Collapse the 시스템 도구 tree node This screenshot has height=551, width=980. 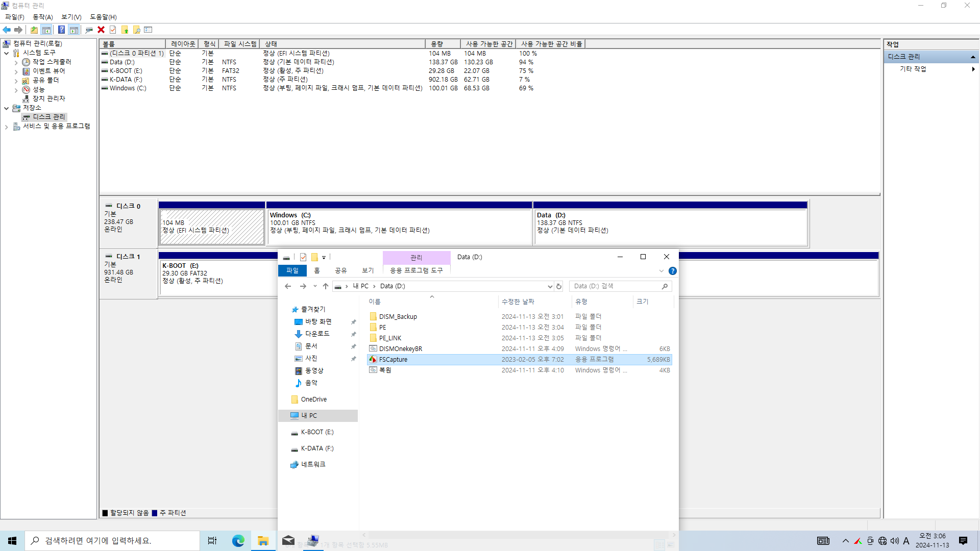coord(6,53)
